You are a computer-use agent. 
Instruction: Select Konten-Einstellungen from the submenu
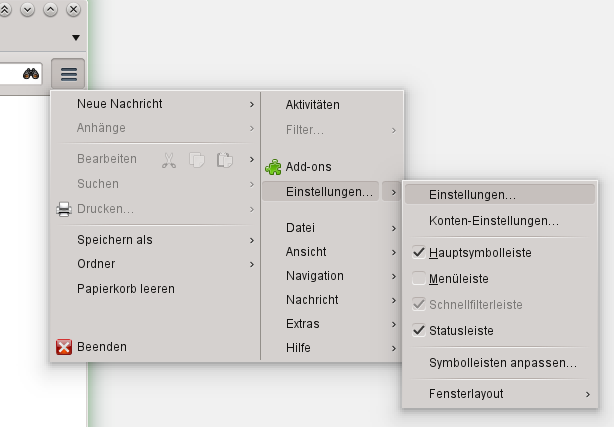493,220
